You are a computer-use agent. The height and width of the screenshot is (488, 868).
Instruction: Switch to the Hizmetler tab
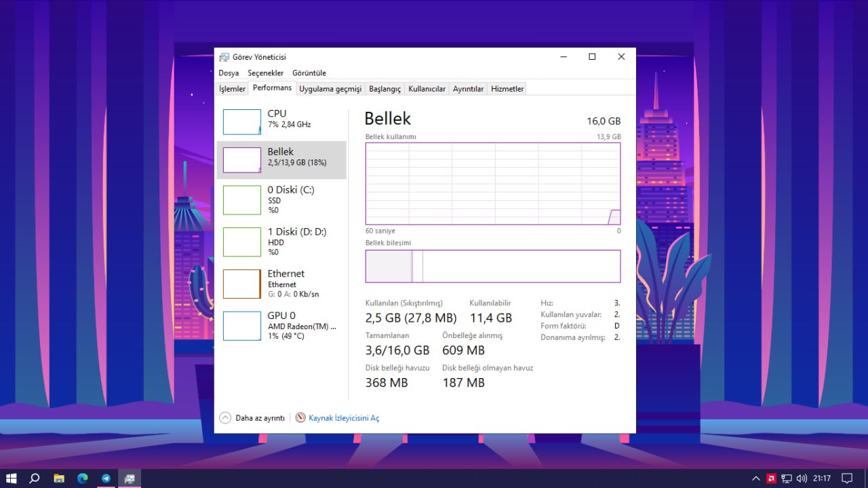click(x=507, y=89)
